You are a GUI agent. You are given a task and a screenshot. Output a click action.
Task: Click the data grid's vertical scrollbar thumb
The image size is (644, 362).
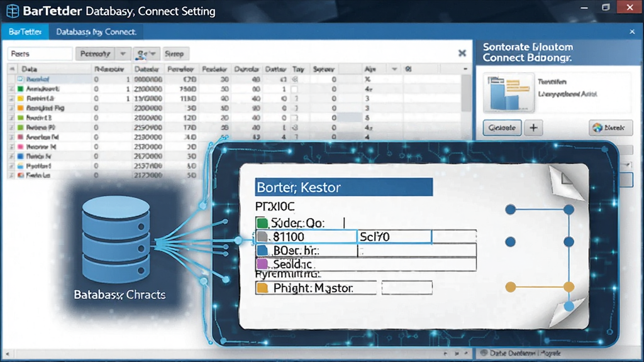tap(466, 93)
